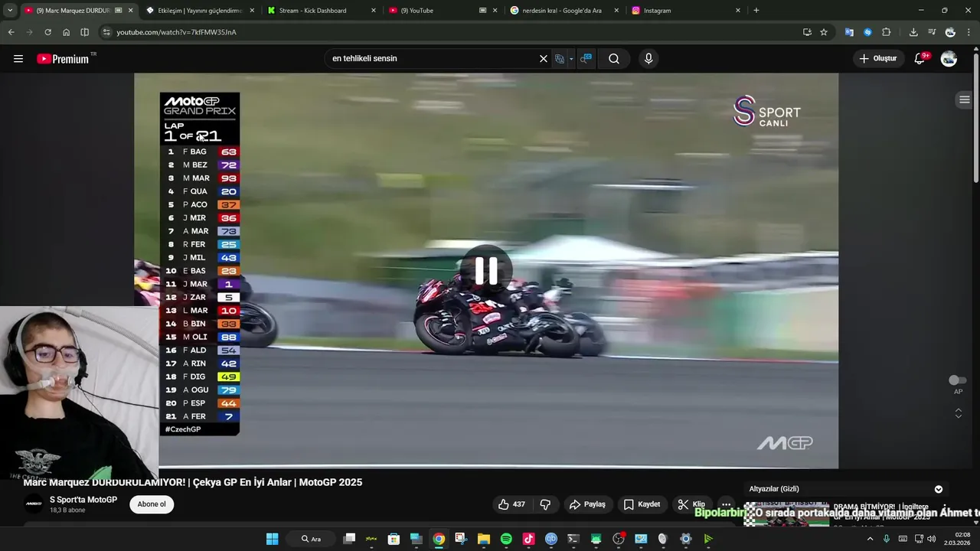980x551 pixels.
Task: Switch to the Etkileşim Yayınını güçlendirme tab
Action: pos(201,11)
